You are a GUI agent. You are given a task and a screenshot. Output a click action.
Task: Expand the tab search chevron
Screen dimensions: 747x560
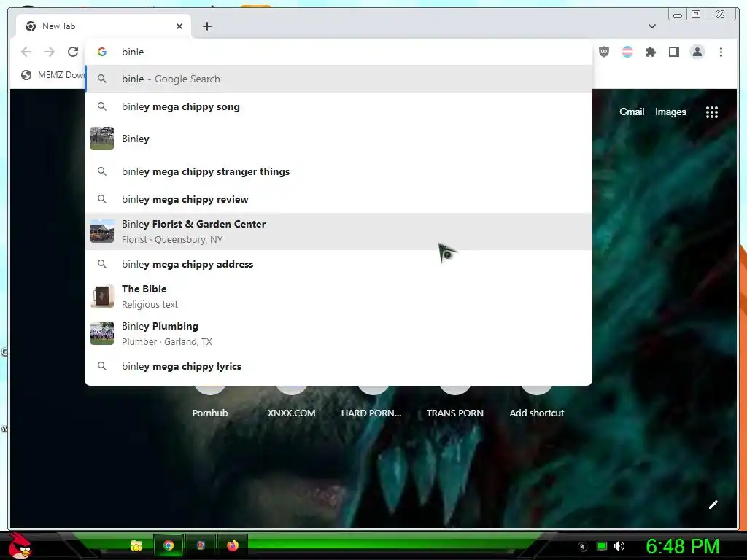(651, 26)
